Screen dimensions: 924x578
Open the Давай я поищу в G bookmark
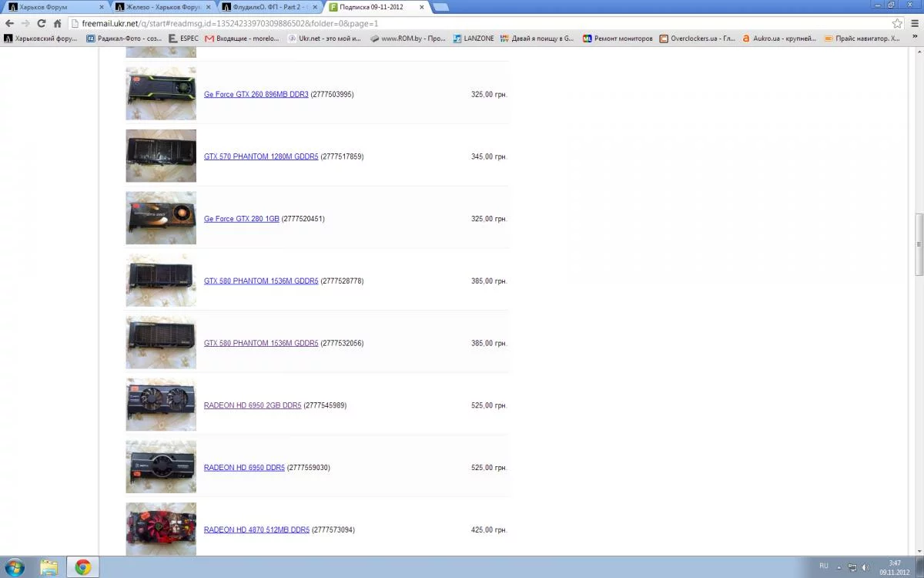click(537, 38)
